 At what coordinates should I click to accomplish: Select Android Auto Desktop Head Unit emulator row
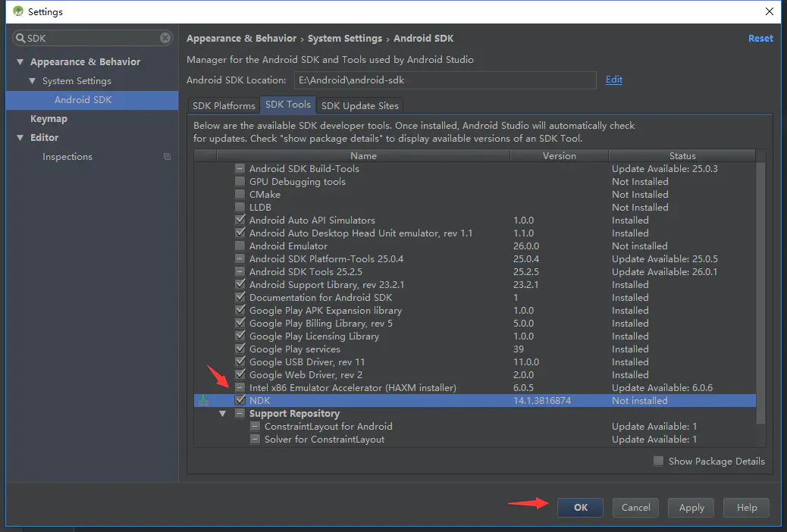pos(475,233)
